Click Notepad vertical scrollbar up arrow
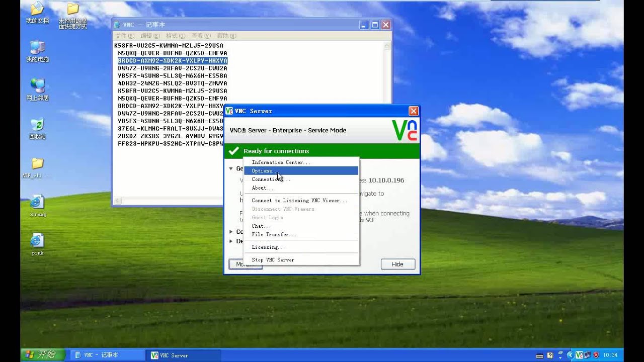This screenshot has width=644, height=362. [x=387, y=45]
